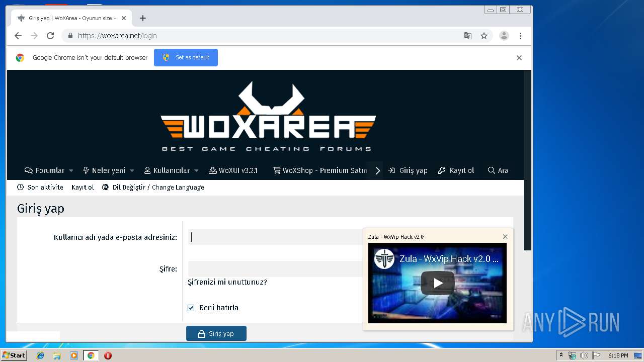The width and height of the screenshot is (644, 362).
Task: Open the Kullanıcılar menu item
Action: point(167,170)
